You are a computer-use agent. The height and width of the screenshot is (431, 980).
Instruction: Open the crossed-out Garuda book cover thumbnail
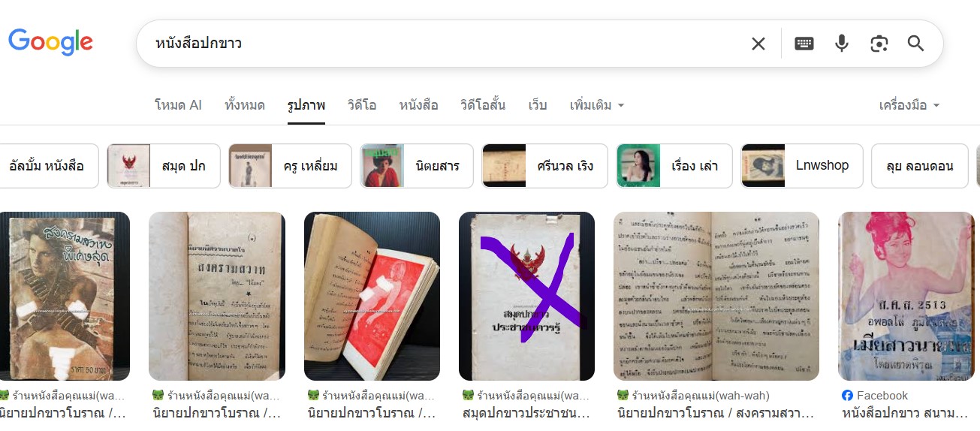coord(526,296)
